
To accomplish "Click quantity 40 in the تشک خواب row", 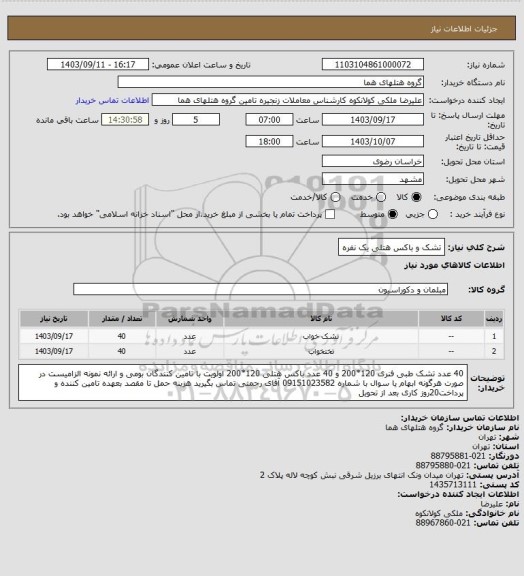I will click(122, 336).
